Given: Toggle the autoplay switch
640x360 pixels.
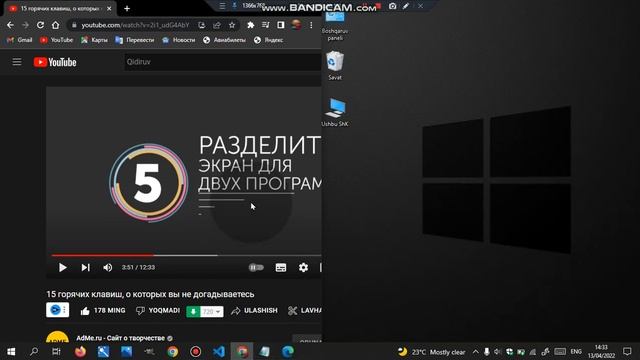Looking at the screenshot, I should pos(256,267).
